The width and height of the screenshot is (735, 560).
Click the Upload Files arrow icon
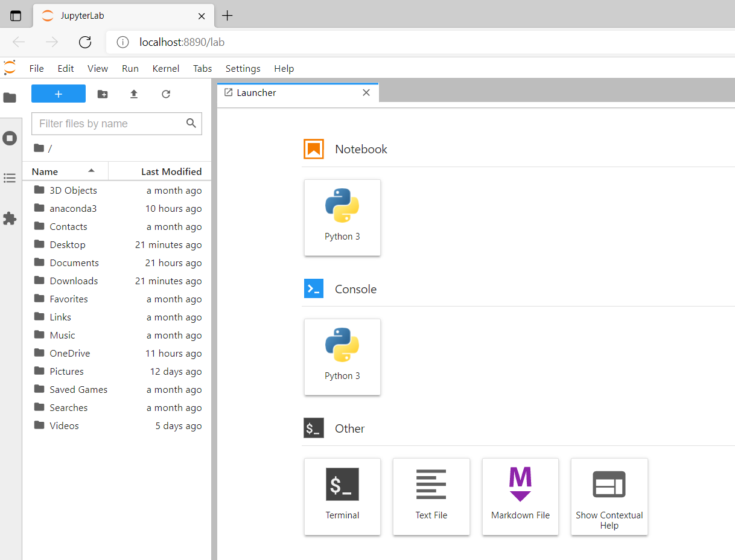click(x=134, y=94)
